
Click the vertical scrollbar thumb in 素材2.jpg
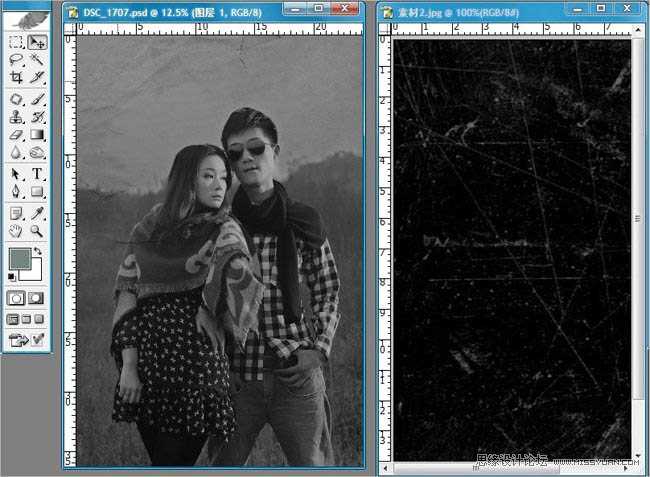(x=638, y=219)
